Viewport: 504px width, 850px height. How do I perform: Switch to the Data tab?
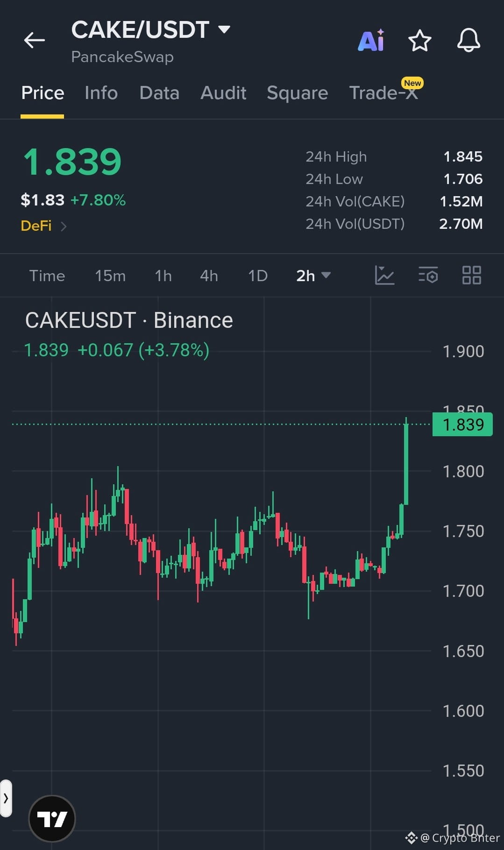click(x=159, y=93)
